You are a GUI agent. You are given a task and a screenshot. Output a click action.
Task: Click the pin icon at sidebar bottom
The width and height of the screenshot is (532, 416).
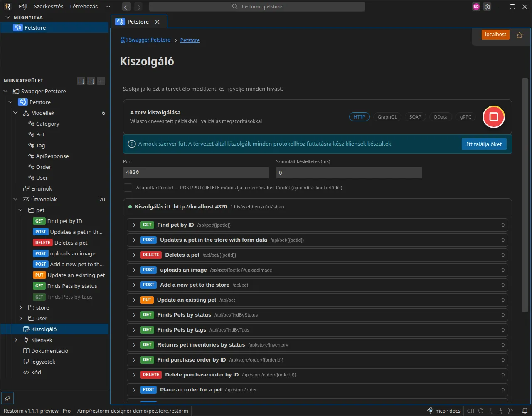coord(7,398)
